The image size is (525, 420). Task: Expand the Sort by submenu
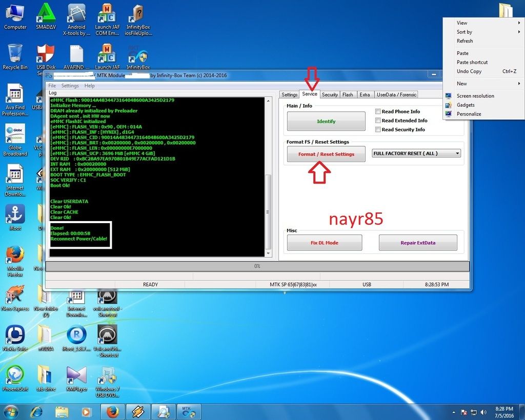(465, 32)
